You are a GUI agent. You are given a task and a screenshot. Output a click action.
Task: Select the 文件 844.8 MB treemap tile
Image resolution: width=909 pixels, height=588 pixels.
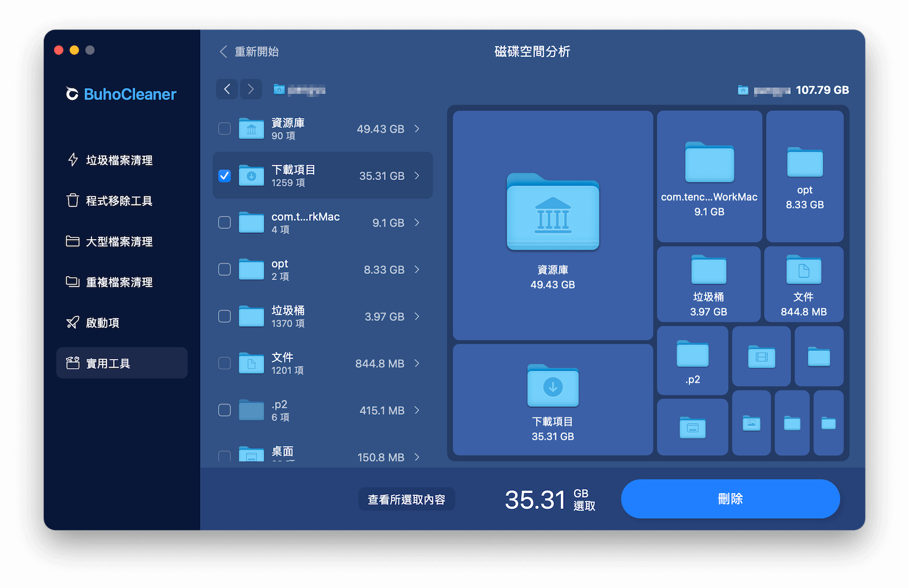[x=804, y=284]
